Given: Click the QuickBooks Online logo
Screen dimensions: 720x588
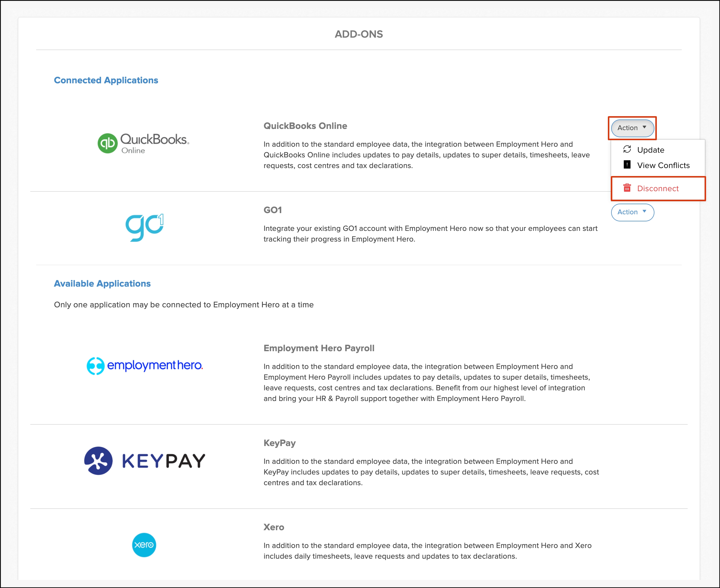Looking at the screenshot, I should tap(143, 143).
